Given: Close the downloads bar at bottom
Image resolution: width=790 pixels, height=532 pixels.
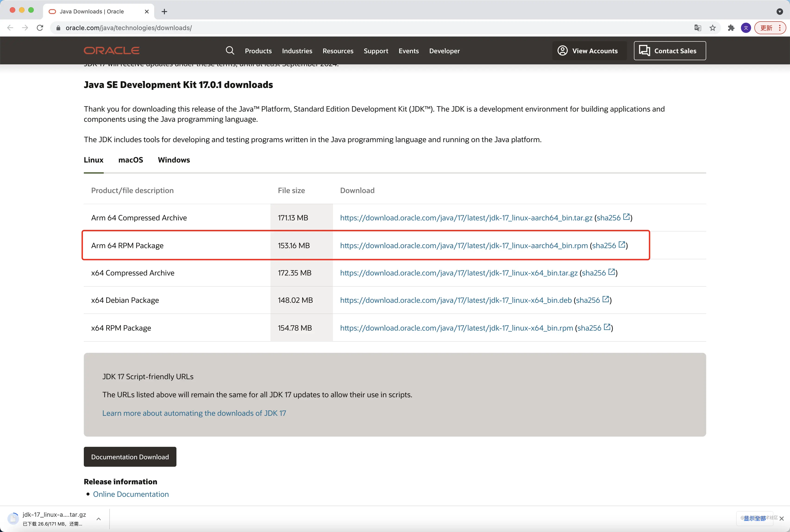Looking at the screenshot, I should [x=782, y=518].
